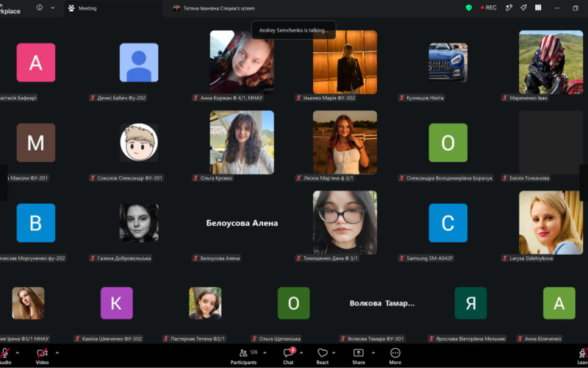Switch to Тетяна Іванівна Стецюк's screen tab
Image resolution: width=588 pixels, height=368 pixels.
click(x=214, y=8)
